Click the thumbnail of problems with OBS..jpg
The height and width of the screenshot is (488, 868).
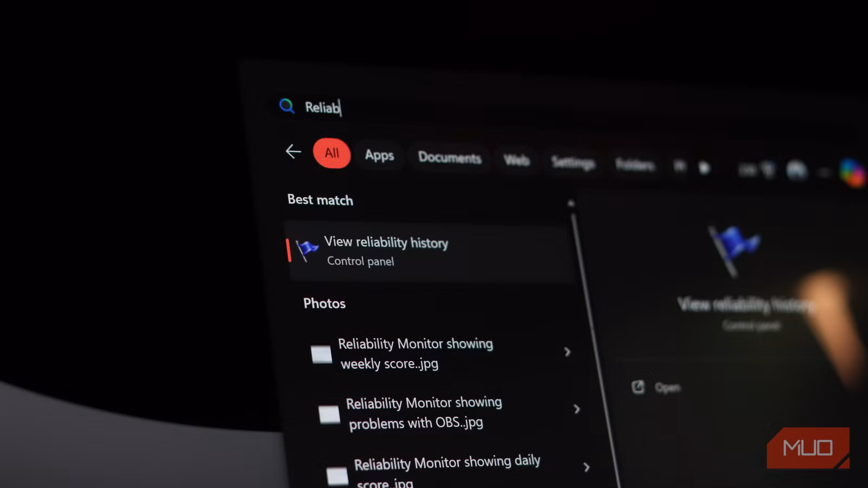pyautogui.click(x=329, y=413)
